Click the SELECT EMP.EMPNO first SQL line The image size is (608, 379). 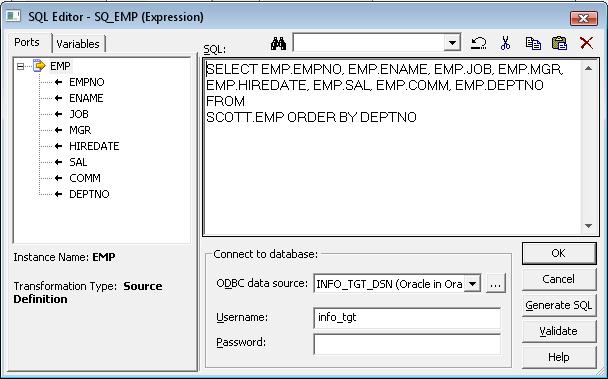coord(384,69)
